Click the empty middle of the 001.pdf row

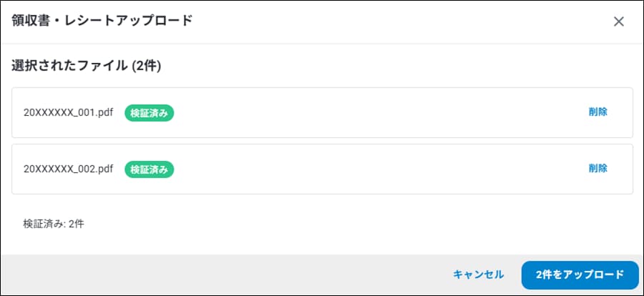(372, 112)
